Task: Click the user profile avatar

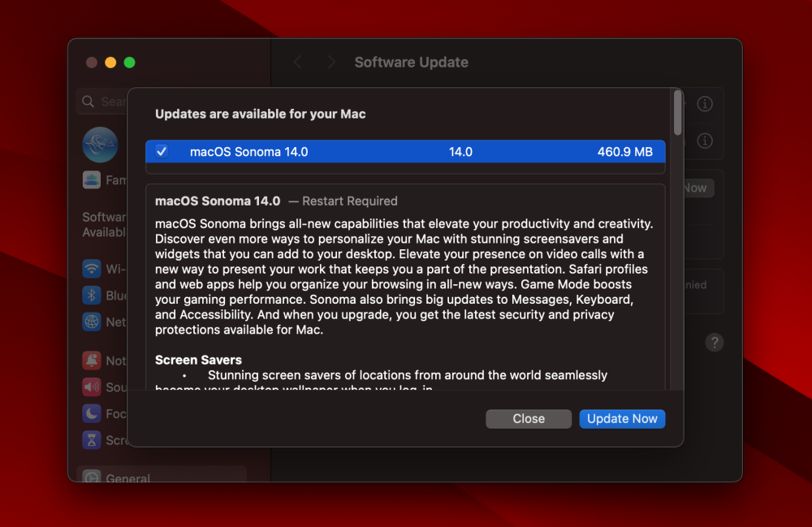Action: 100,145
